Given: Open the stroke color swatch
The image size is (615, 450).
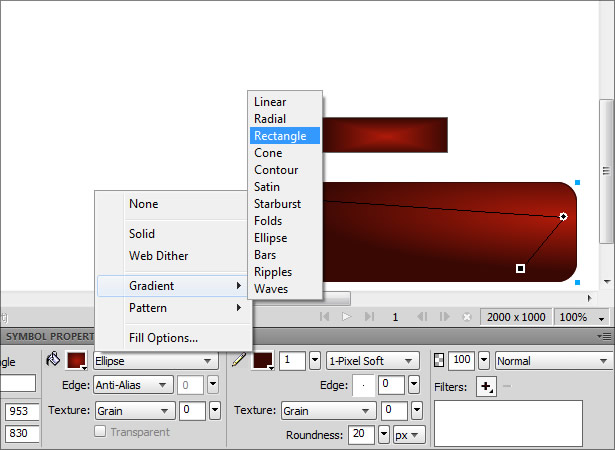Looking at the screenshot, I should tap(263, 361).
